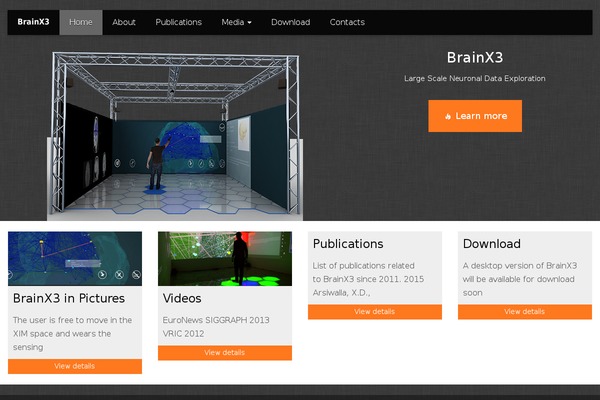Click the BrainX3 in Pictures heading
Screen dimensions: 600x400
(69, 298)
